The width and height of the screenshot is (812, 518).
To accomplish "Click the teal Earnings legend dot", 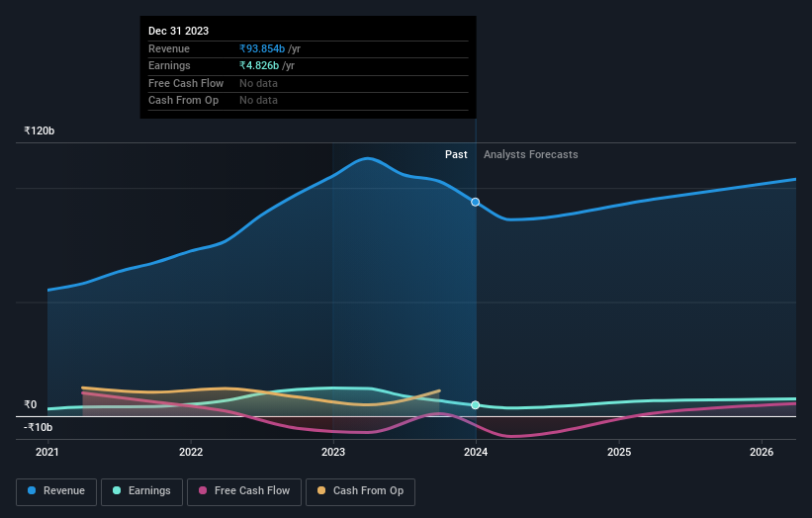I will [x=117, y=490].
